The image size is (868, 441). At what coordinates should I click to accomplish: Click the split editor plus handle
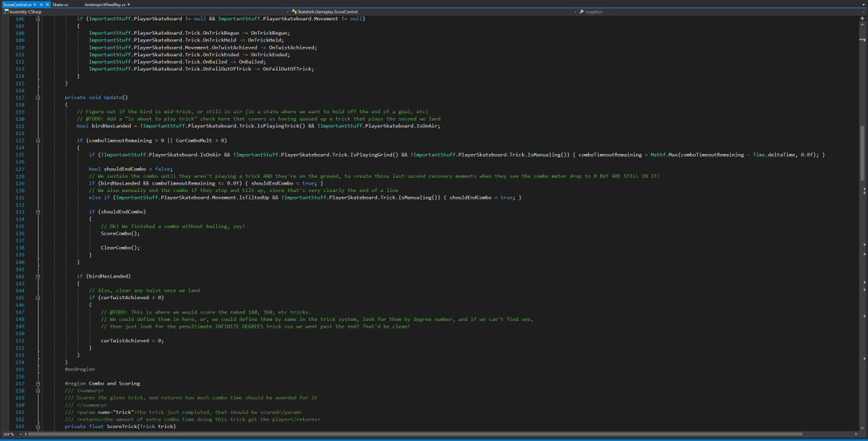tap(862, 19)
